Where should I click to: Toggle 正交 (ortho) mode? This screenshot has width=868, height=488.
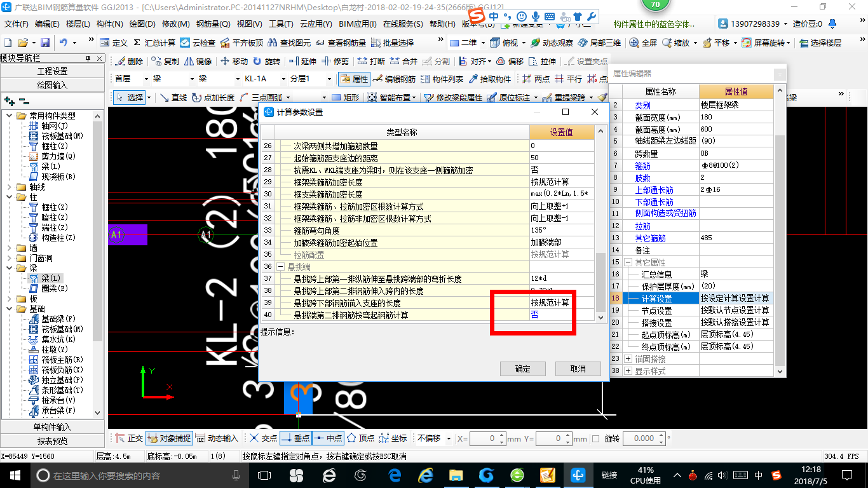129,438
